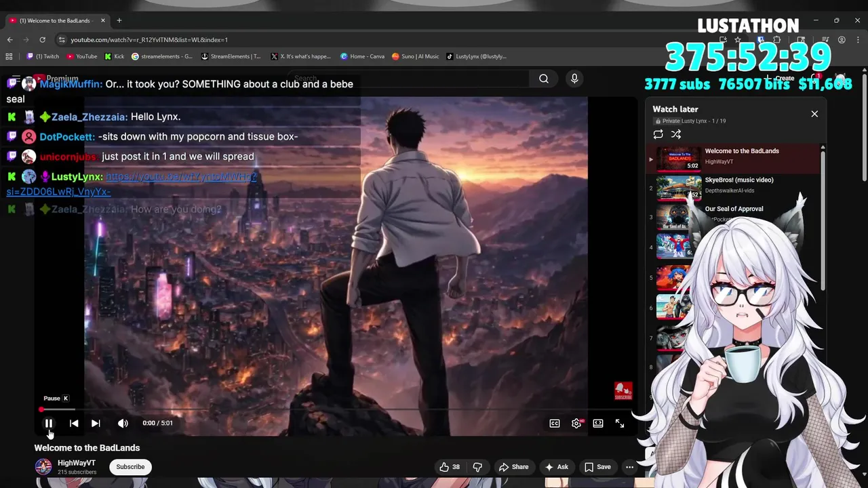Click the Welcome to the BadLands video title

[x=87, y=448]
